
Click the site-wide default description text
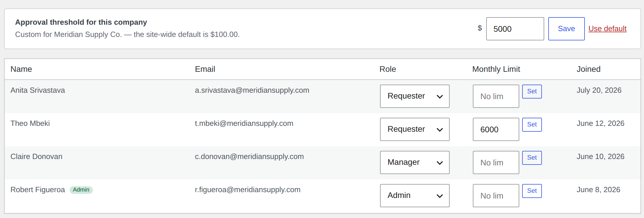click(x=127, y=35)
